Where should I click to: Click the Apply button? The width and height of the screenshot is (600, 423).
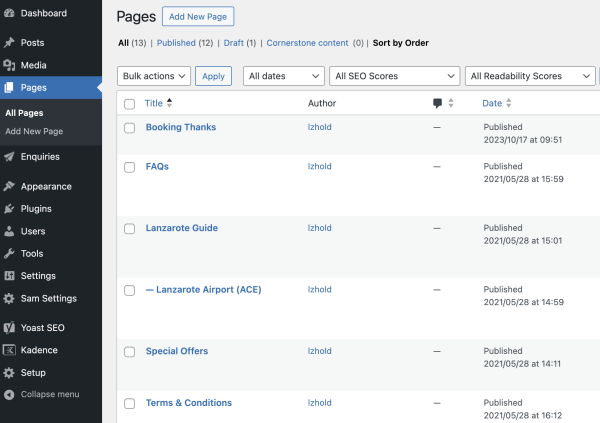(213, 76)
